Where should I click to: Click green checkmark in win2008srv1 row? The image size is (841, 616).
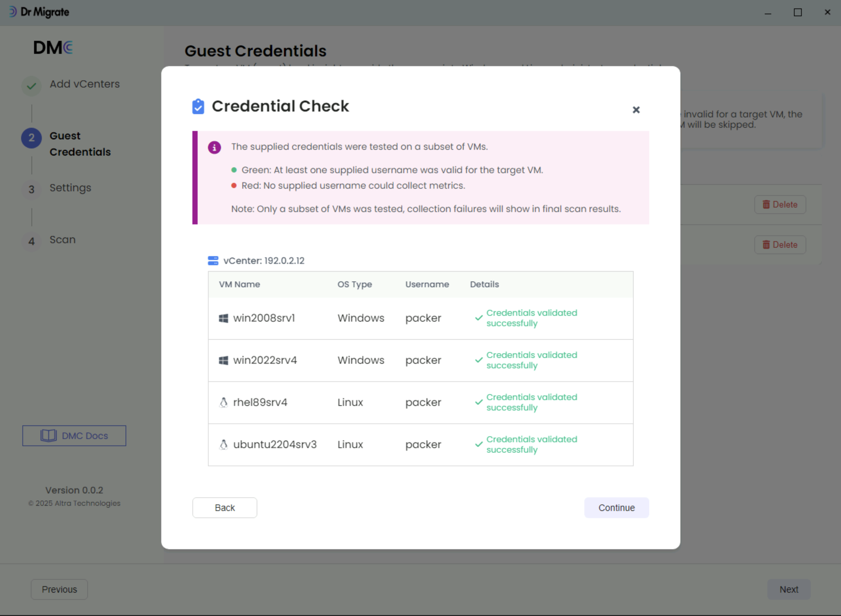pos(479,318)
